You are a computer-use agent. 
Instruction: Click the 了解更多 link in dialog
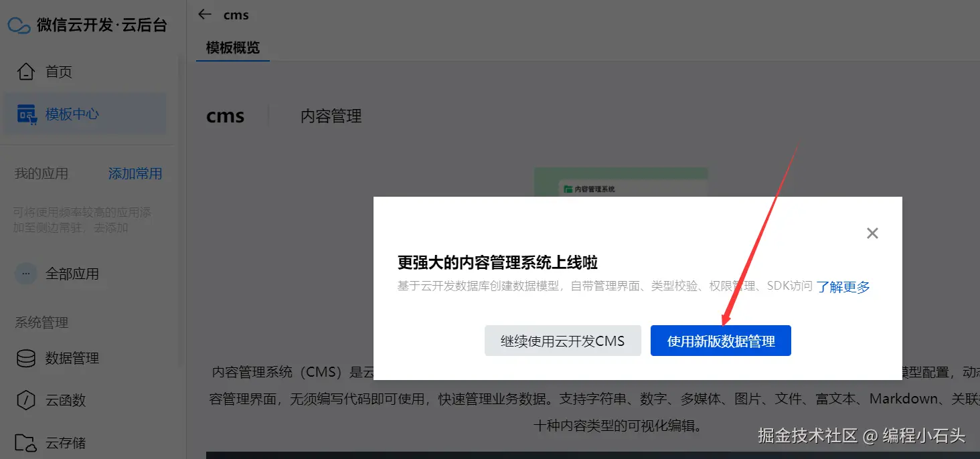click(x=843, y=287)
